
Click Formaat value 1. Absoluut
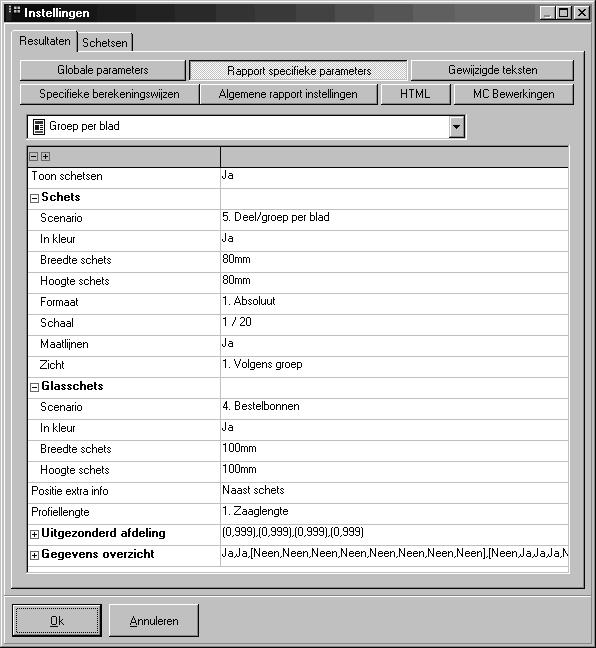click(x=249, y=301)
